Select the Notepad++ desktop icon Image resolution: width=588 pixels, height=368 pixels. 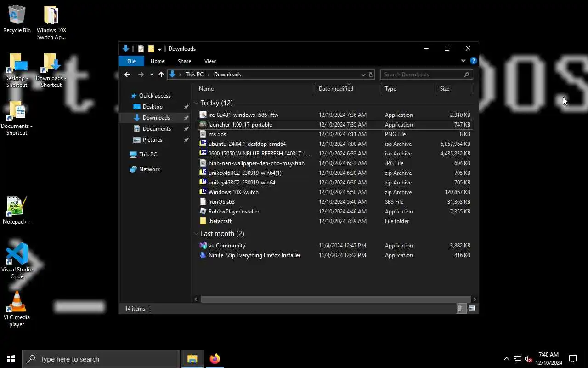tap(17, 211)
